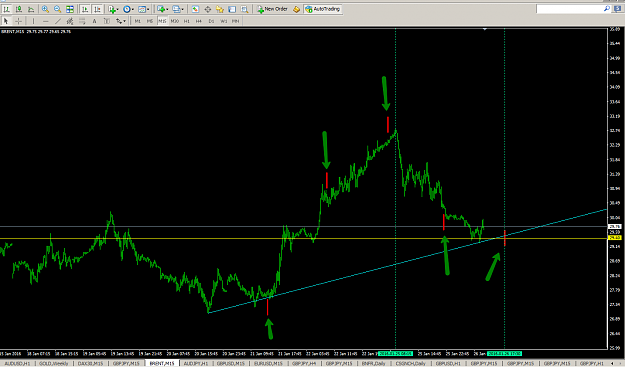Select the trendline drawing tool
625x367 pixels.
[58, 21]
